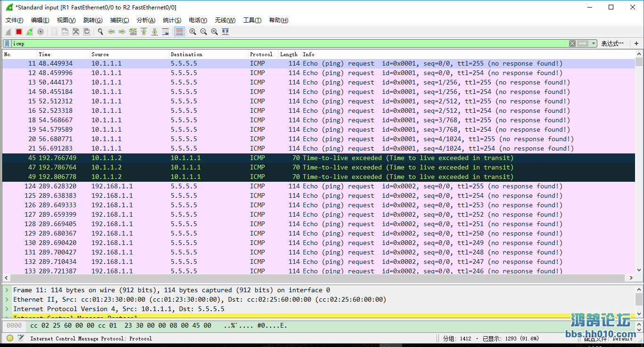Sort by the Source column header
Viewport: 644px width, 347px height.
coord(129,54)
